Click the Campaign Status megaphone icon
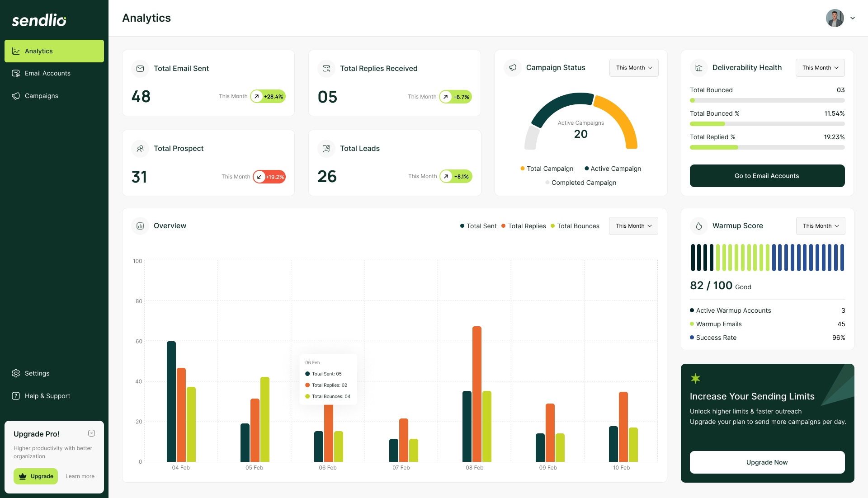Screen dimensions: 868x498 coord(513,68)
